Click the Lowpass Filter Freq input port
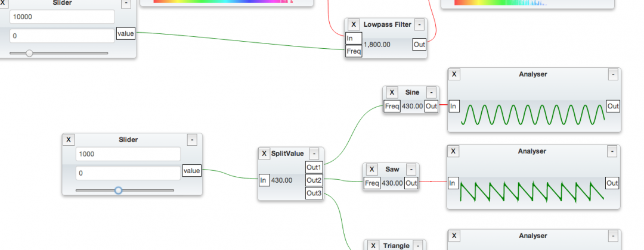Screen dimensions: 644x250 pos(354,52)
